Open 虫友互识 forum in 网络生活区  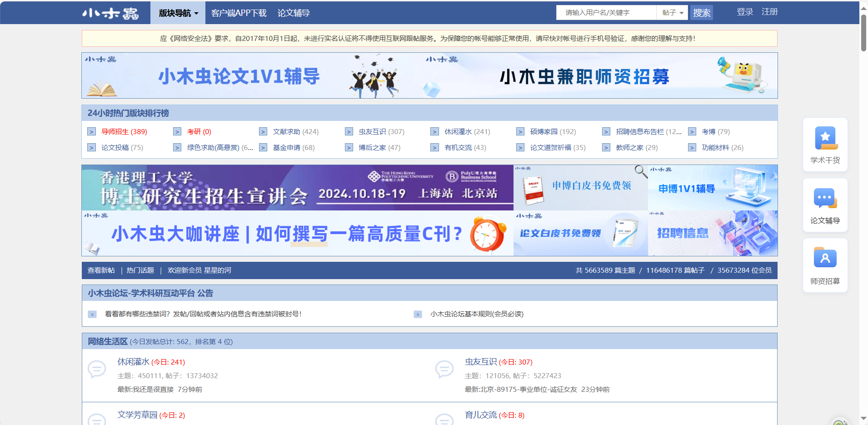pos(481,362)
